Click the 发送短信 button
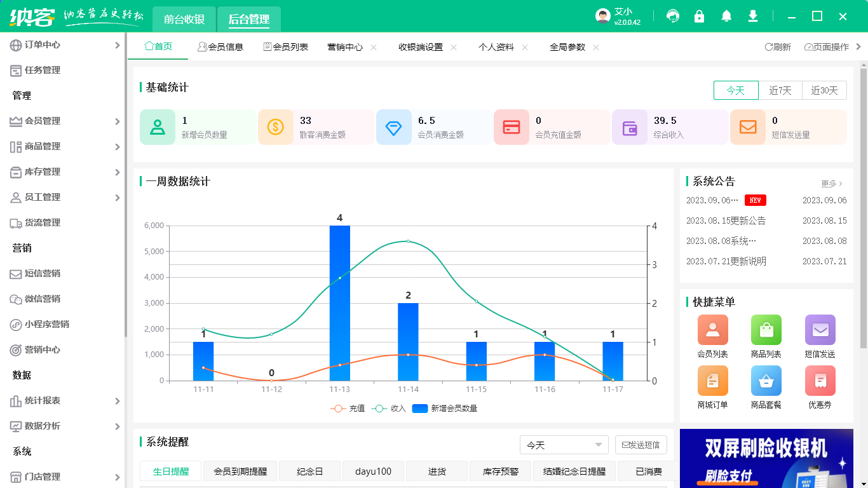The width and height of the screenshot is (868, 488). pyautogui.click(x=641, y=445)
